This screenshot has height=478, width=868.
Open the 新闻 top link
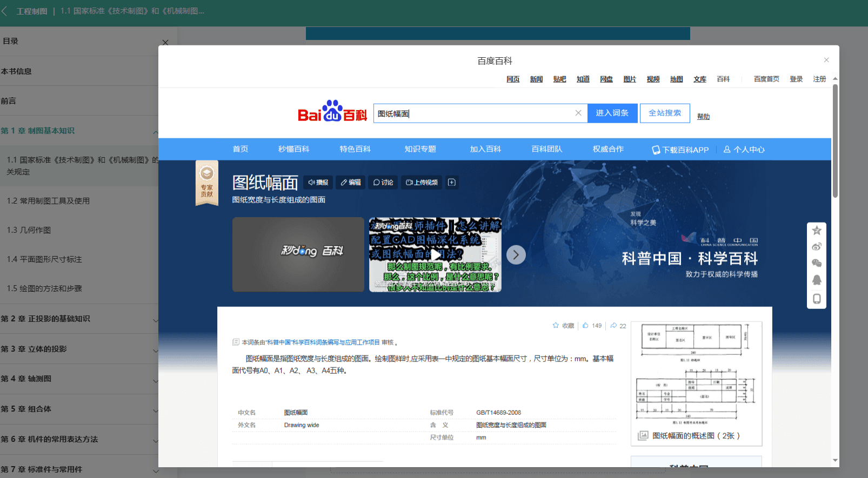(536, 79)
